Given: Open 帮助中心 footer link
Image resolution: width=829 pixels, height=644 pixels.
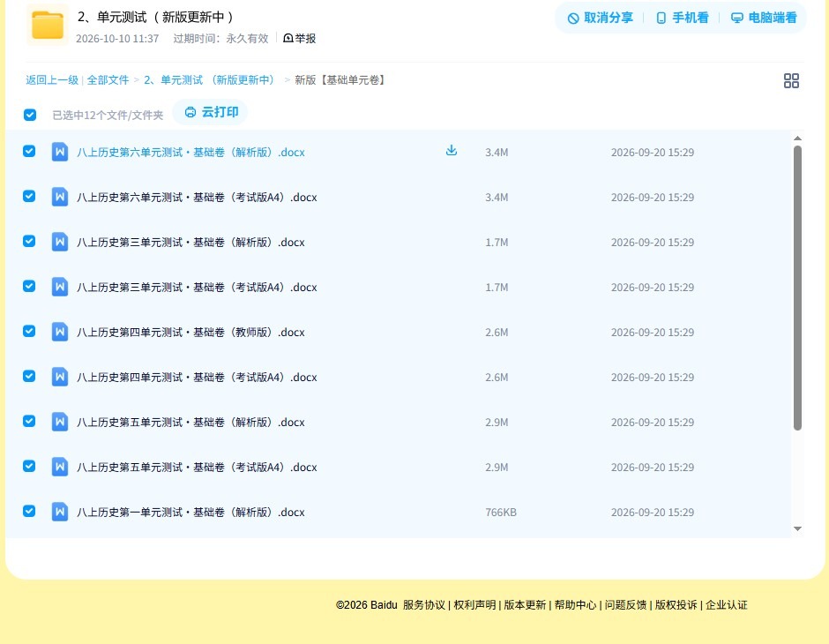Looking at the screenshot, I should click(x=575, y=605).
